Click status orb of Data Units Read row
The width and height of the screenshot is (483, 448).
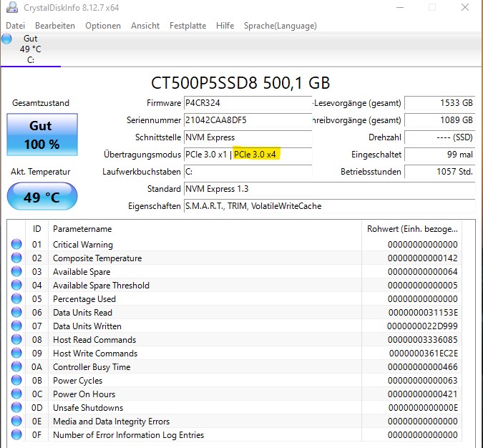(16, 312)
